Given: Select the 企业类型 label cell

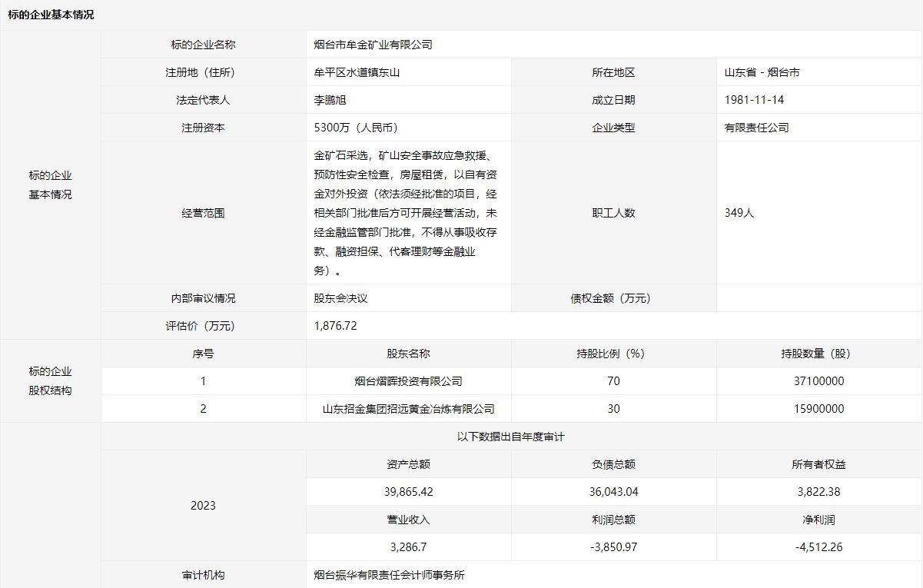Looking at the screenshot, I should click(613, 128).
